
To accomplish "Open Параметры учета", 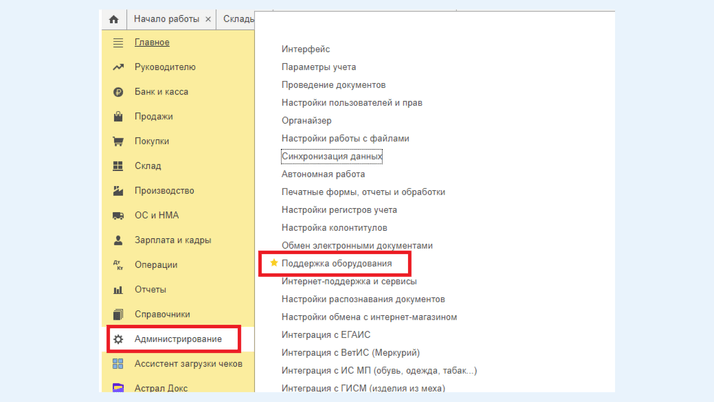I will [319, 67].
